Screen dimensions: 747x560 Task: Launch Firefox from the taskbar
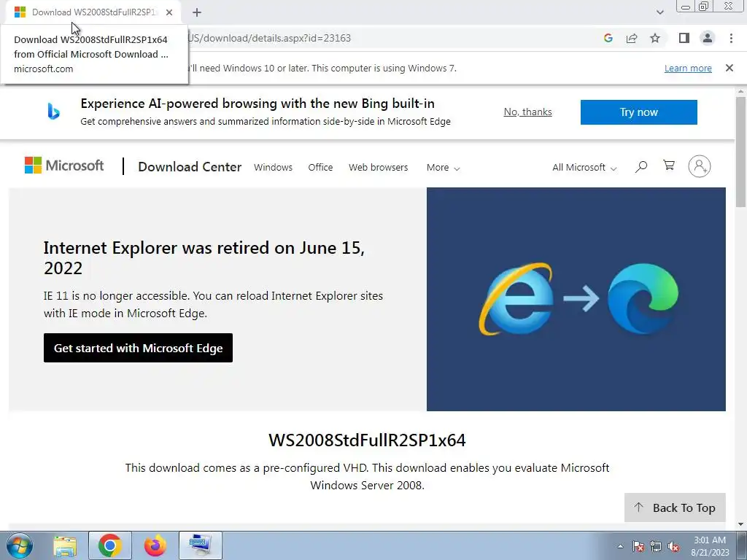[x=155, y=545]
